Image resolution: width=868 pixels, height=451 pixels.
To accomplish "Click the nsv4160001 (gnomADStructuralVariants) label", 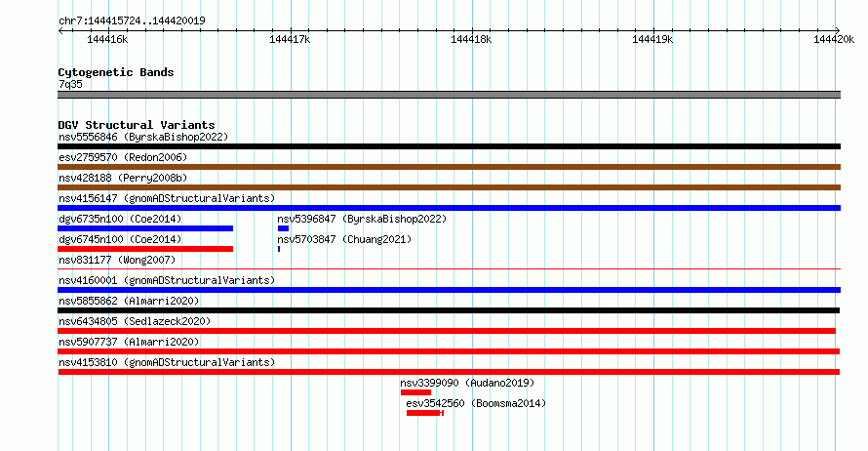I will 167,280.
